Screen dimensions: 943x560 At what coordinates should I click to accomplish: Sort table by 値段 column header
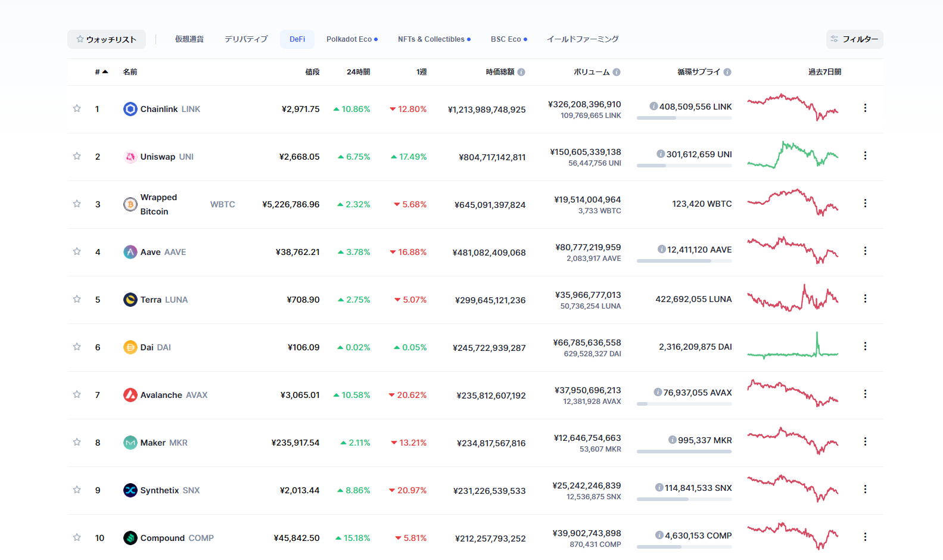[x=312, y=72]
